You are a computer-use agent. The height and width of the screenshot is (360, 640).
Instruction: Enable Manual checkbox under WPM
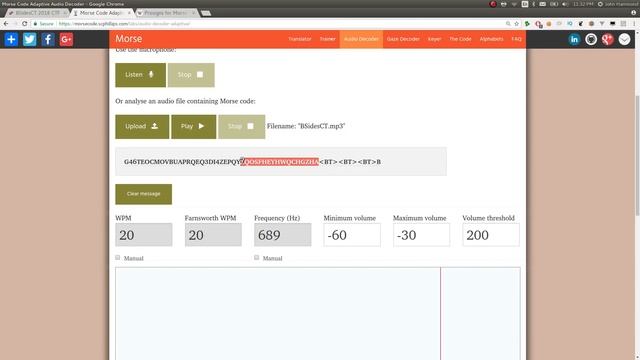click(118, 258)
